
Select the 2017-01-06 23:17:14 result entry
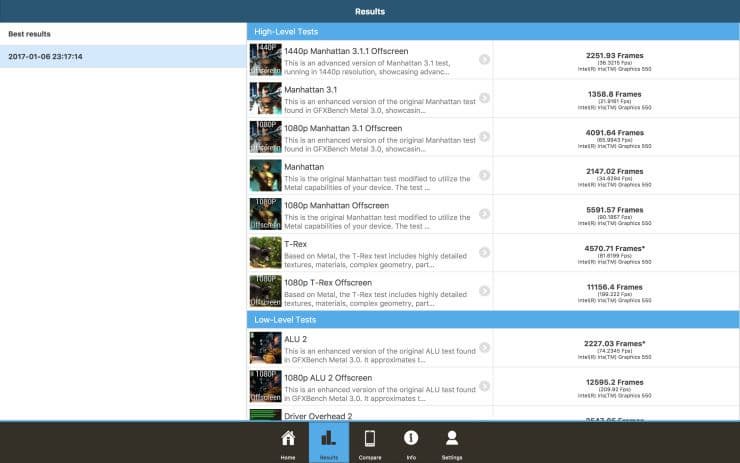123,56
